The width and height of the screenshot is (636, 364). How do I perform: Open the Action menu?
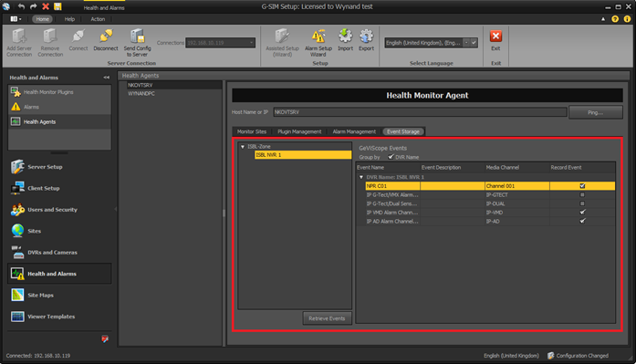[98, 19]
